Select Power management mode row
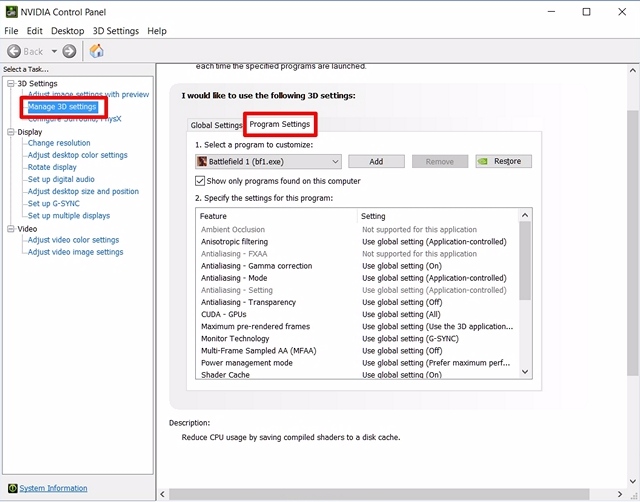This screenshot has height=502, width=640. click(358, 363)
